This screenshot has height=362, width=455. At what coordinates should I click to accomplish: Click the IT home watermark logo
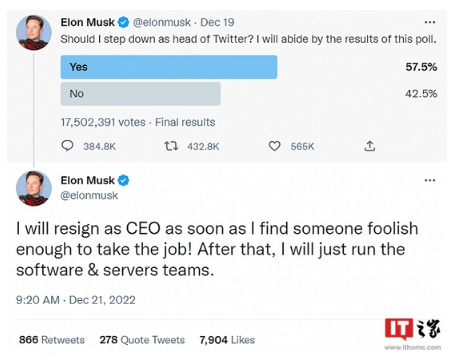click(413, 333)
